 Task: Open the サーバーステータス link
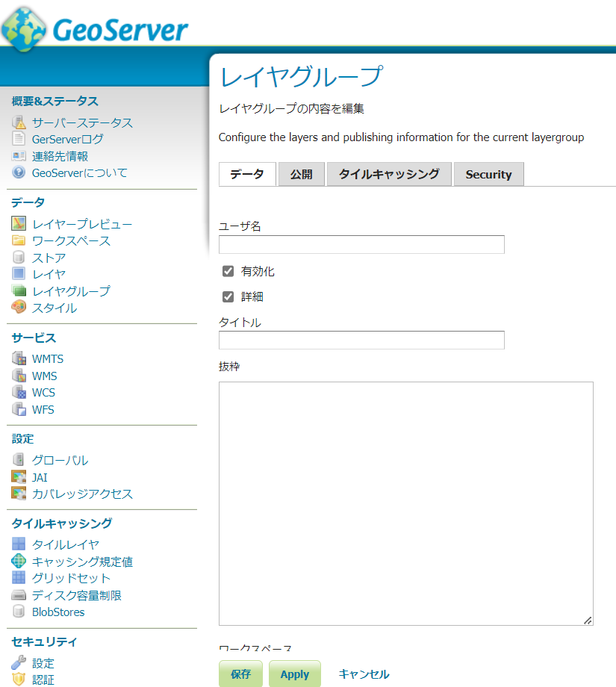82,122
